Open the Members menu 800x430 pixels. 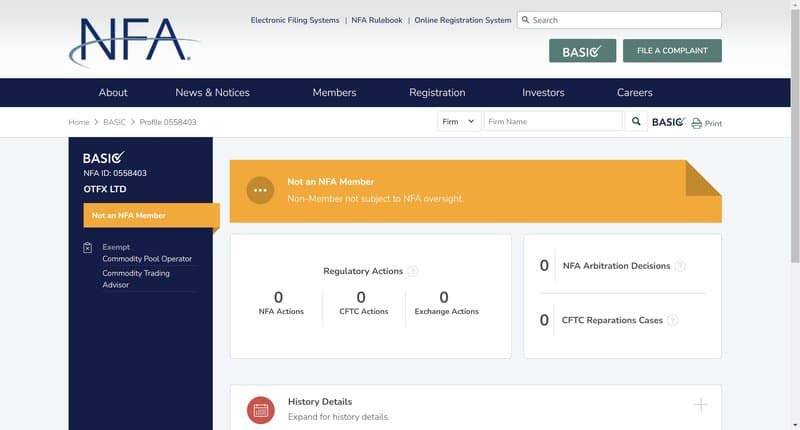pyautogui.click(x=334, y=92)
